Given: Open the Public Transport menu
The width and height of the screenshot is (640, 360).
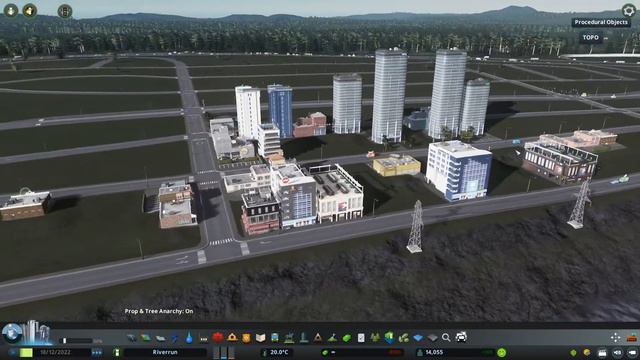Looking at the screenshot, I should (275, 338).
